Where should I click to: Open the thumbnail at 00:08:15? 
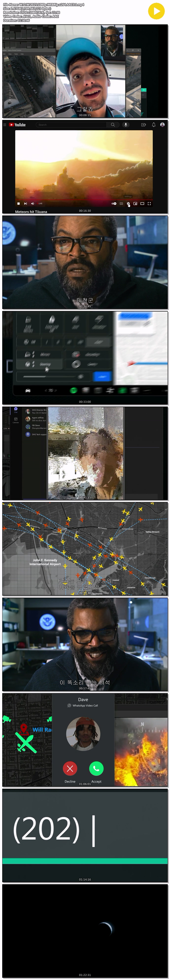click(x=85, y=71)
